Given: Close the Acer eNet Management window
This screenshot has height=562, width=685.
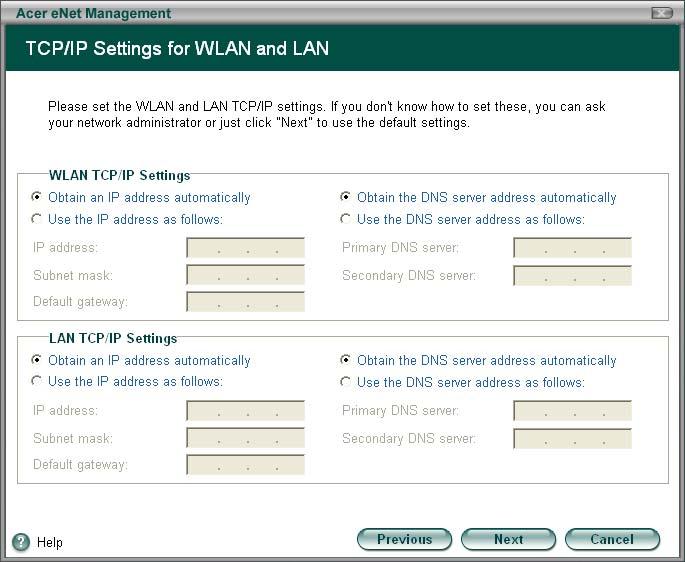Looking at the screenshot, I should point(661,14).
